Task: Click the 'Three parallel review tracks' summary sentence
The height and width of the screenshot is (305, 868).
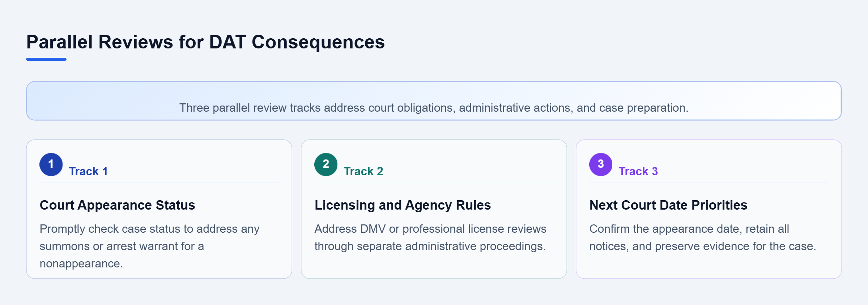Action: [434, 108]
